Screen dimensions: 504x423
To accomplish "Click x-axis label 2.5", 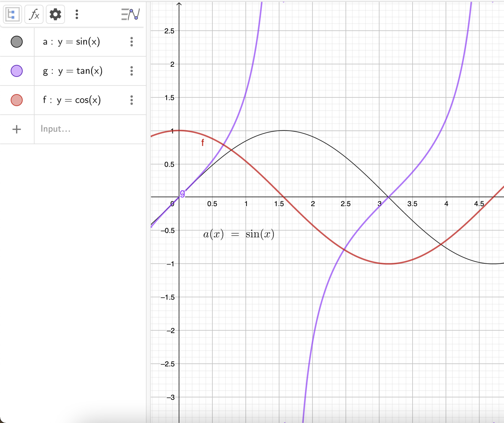I will tap(346, 204).
